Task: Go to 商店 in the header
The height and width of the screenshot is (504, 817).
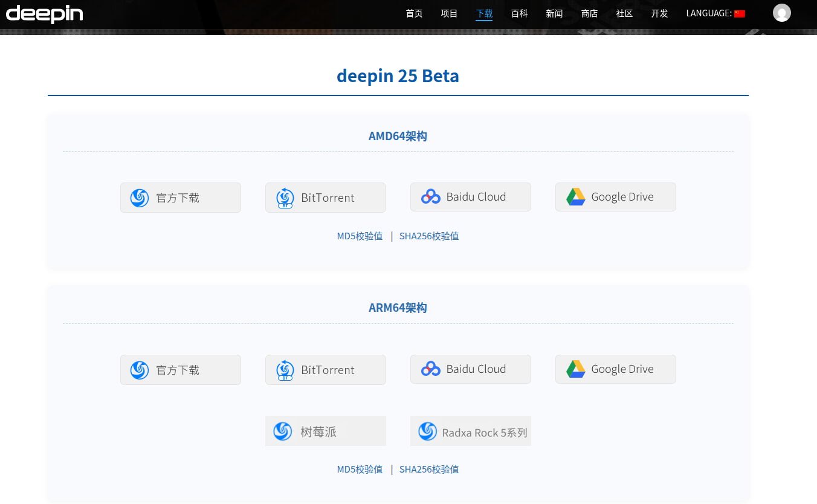Action: [x=589, y=13]
